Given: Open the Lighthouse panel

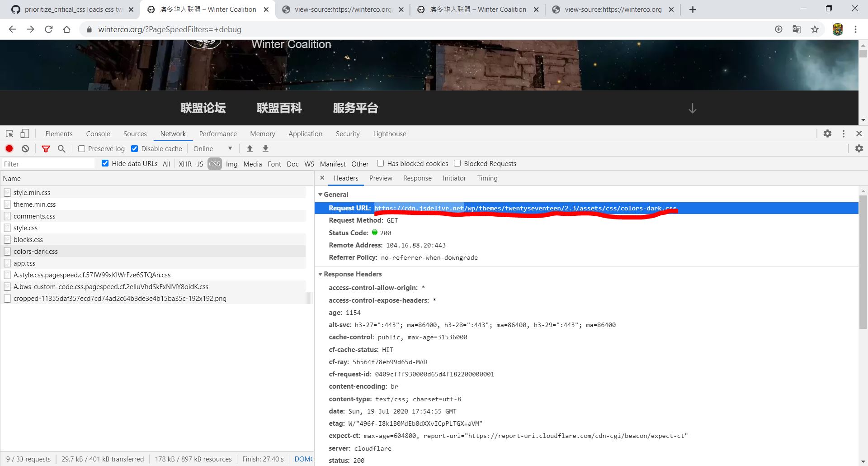Looking at the screenshot, I should pyautogui.click(x=390, y=134).
